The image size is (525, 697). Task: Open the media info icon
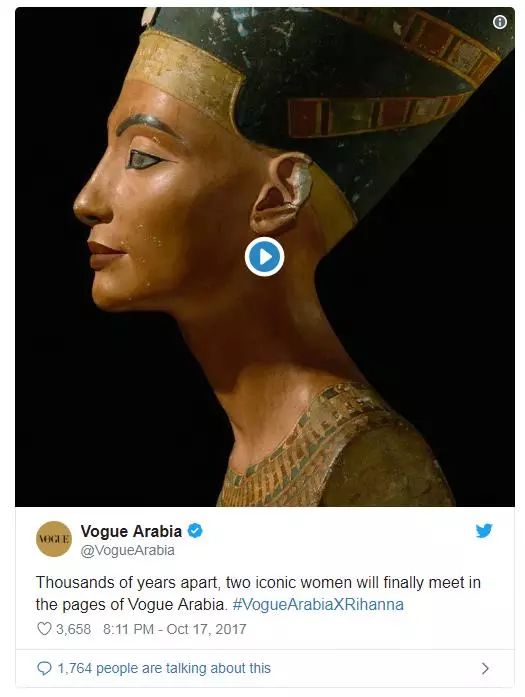500,22
